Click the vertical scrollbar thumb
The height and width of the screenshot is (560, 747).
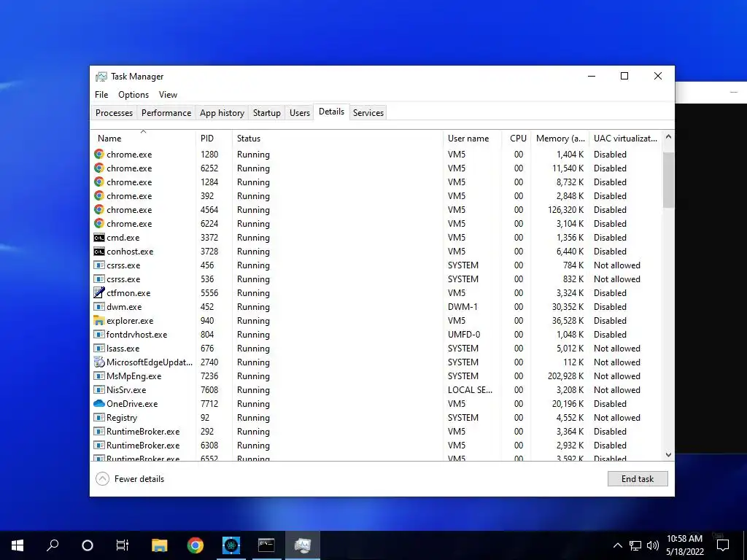tap(668, 179)
